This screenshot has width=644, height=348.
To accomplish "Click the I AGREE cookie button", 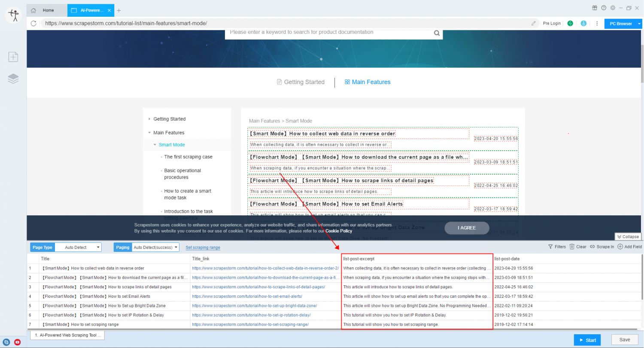I will (467, 228).
